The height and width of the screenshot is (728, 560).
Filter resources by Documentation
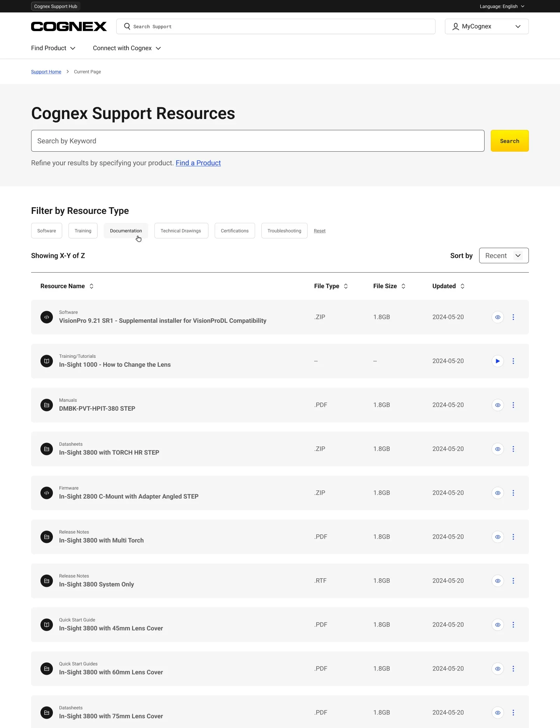click(x=126, y=231)
